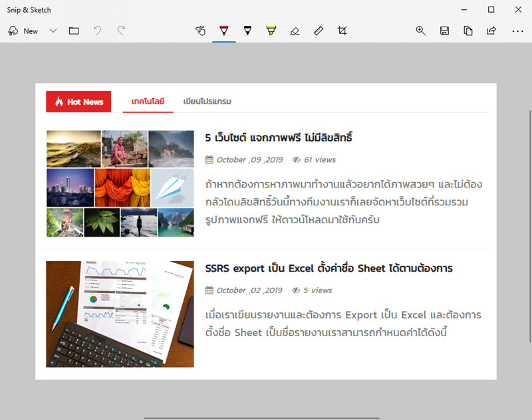Open the See more three-dot menu

click(518, 31)
